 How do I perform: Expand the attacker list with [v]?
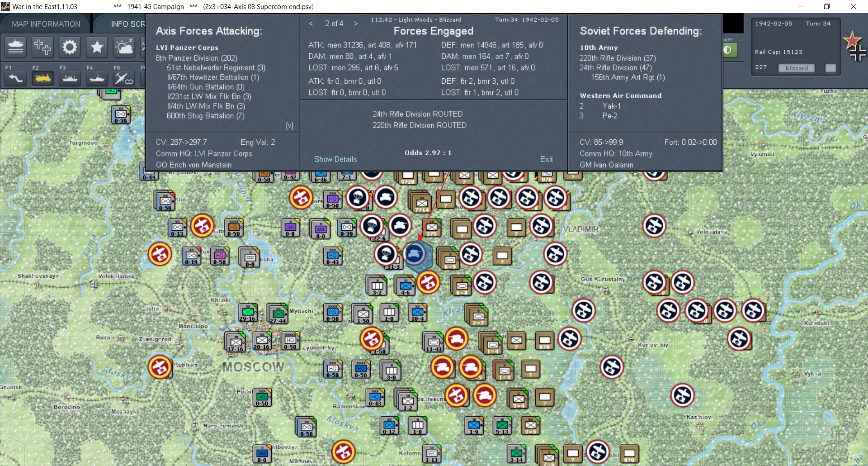pos(289,126)
